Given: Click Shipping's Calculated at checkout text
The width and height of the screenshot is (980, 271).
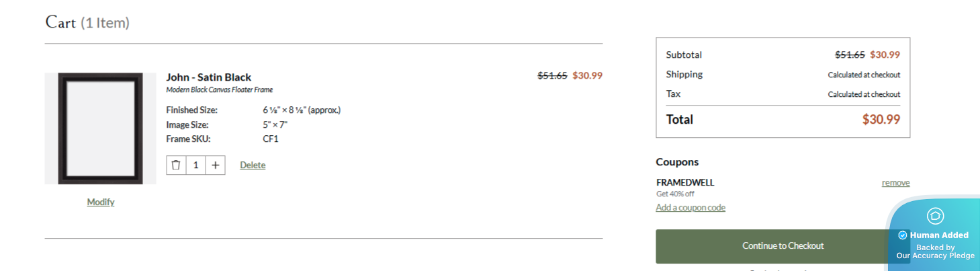Looking at the screenshot, I should click(x=864, y=75).
